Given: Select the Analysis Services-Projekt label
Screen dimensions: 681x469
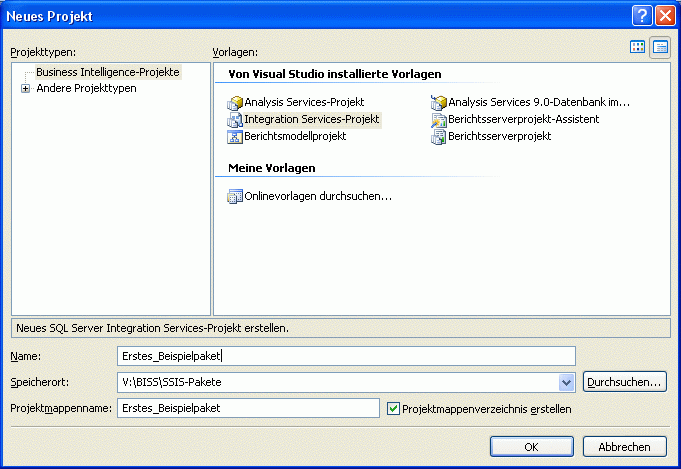Looking at the screenshot, I should tap(304, 102).
